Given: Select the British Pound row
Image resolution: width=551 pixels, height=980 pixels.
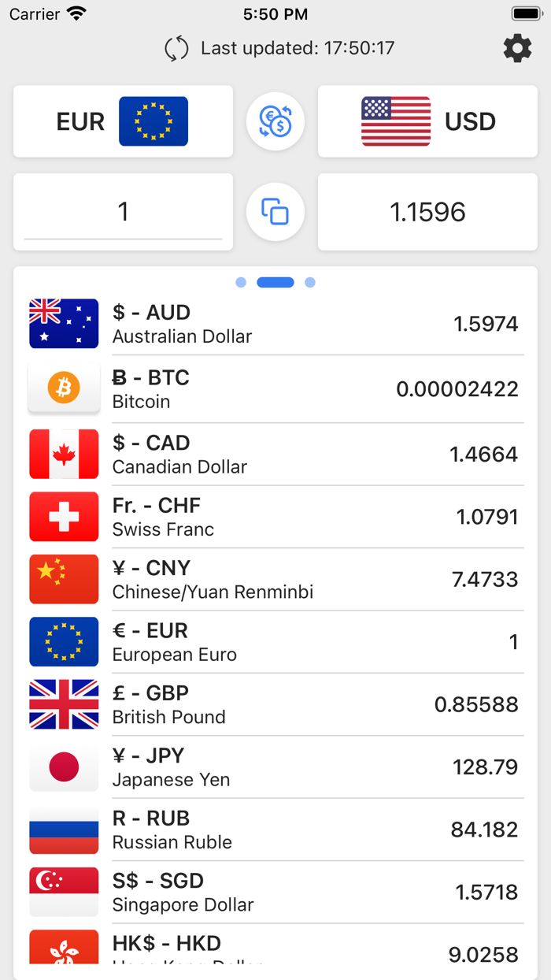Looking at the screenshot, I should pyautogui.click(x=275, y=703).
